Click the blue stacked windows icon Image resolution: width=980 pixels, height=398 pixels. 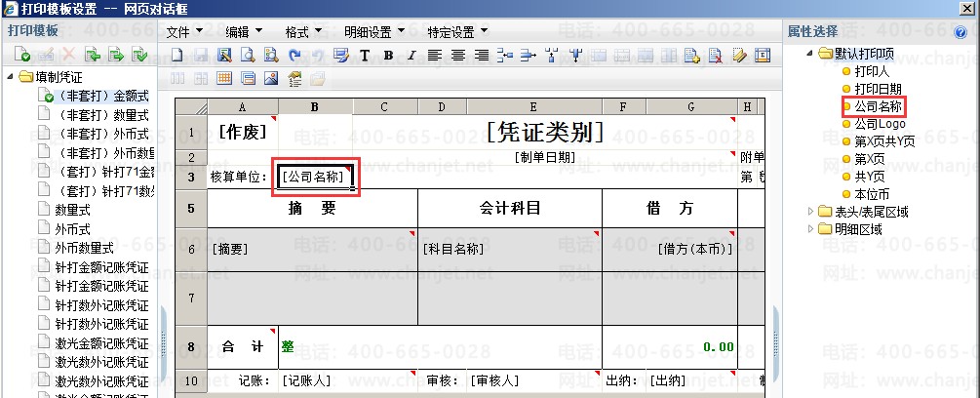pyautogui.click(x=248, y=79)
